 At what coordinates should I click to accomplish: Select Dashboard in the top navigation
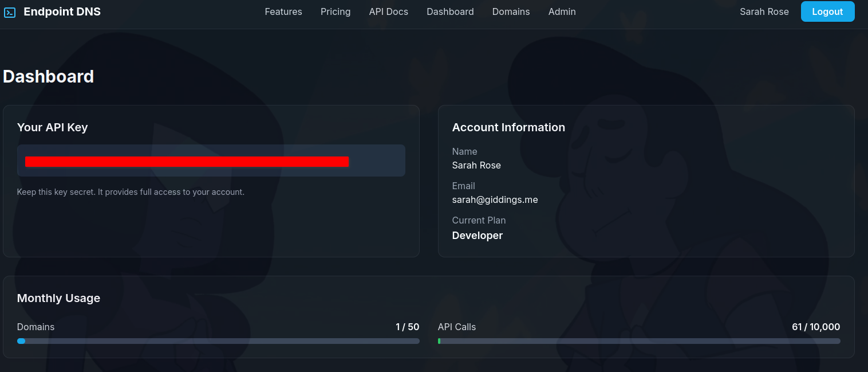click(x=450, y=11)
